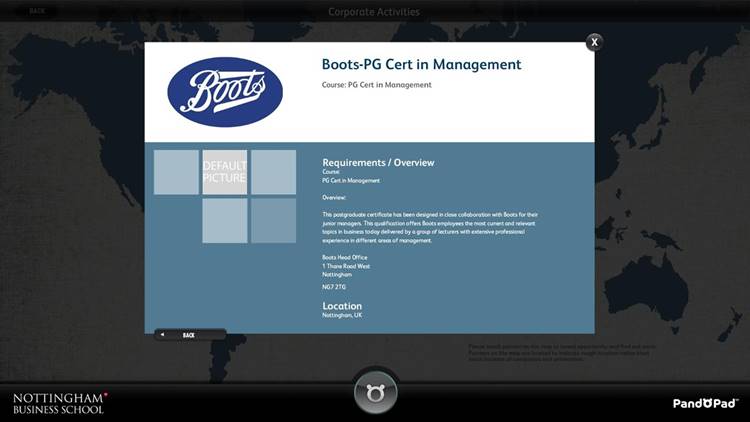Click the BACK button inside the popup
Image resolution: width=750 pixels, height=422 pixels.
[x=190, y=335]
